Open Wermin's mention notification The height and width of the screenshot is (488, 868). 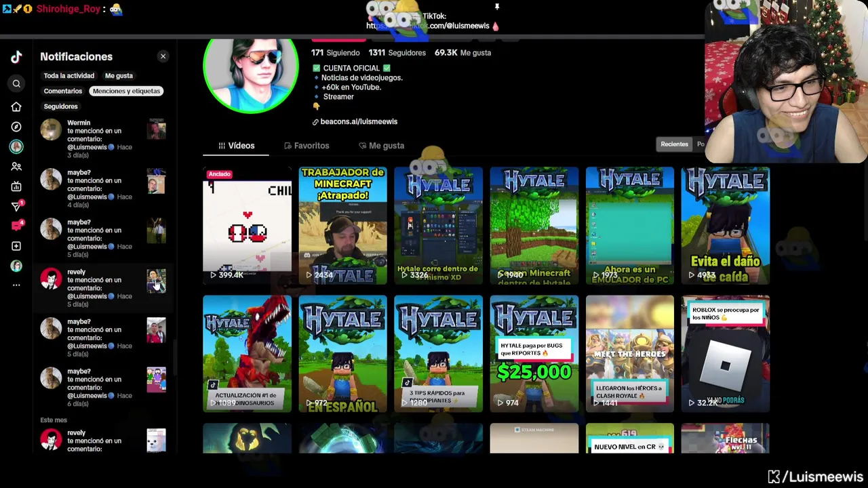pos(103,139)
